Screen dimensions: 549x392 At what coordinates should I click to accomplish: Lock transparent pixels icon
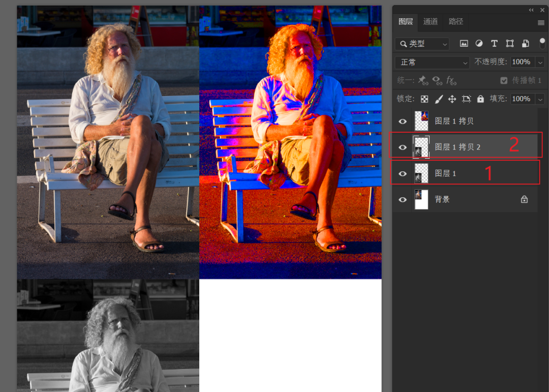tap(424, 99)
